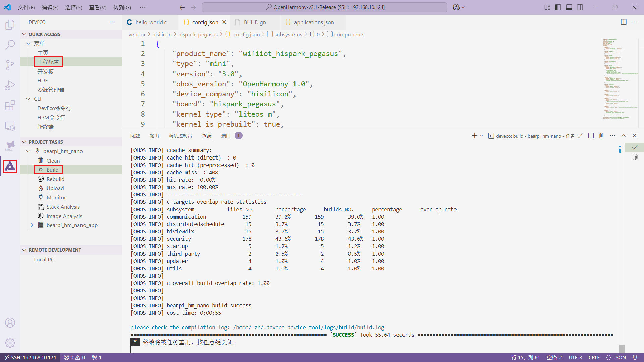Viewport: 644px width, 362px height.
Task: Open the STM32 extension icon
Action: point(10,146)
